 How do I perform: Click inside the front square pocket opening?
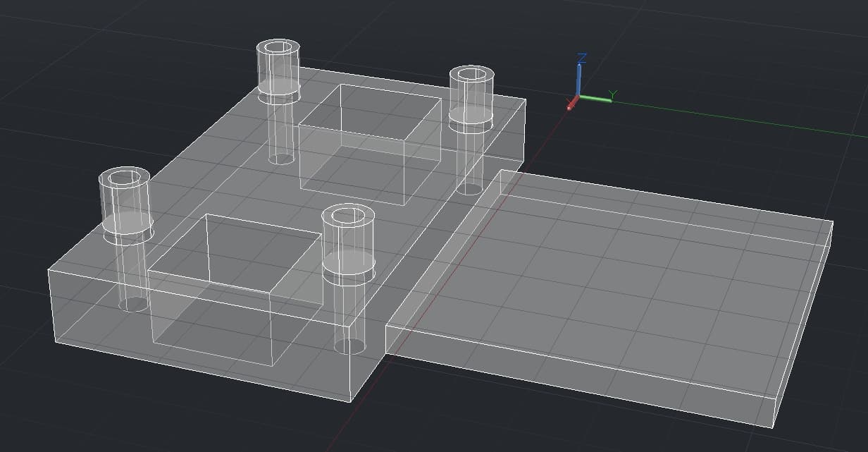click(235, 252)
